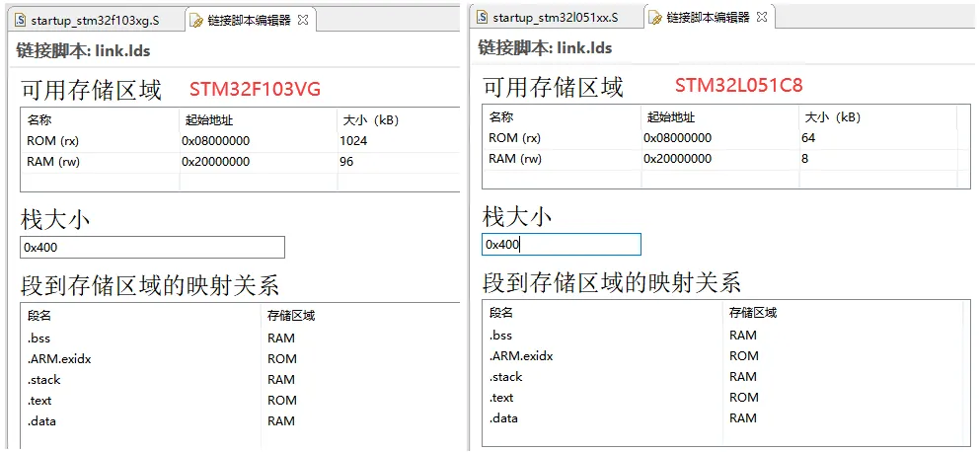Click the startup_stm32f103xg.S file icon

[x=20, y=21]
